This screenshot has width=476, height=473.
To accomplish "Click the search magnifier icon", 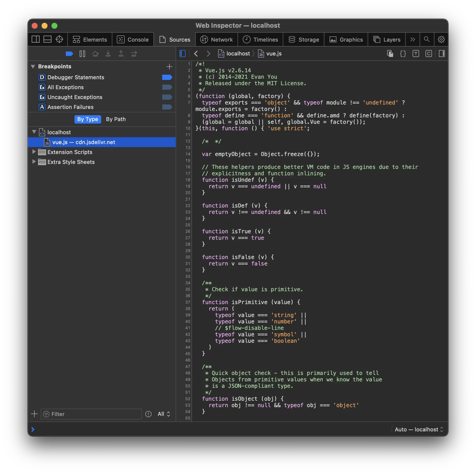I will click(x=427, y=39).
